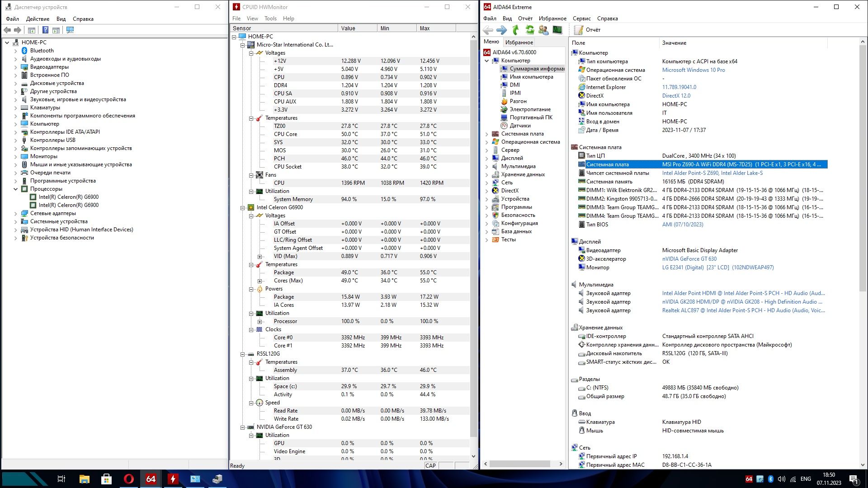Expand the Powers section under Intel Celeron G6900

252,288
